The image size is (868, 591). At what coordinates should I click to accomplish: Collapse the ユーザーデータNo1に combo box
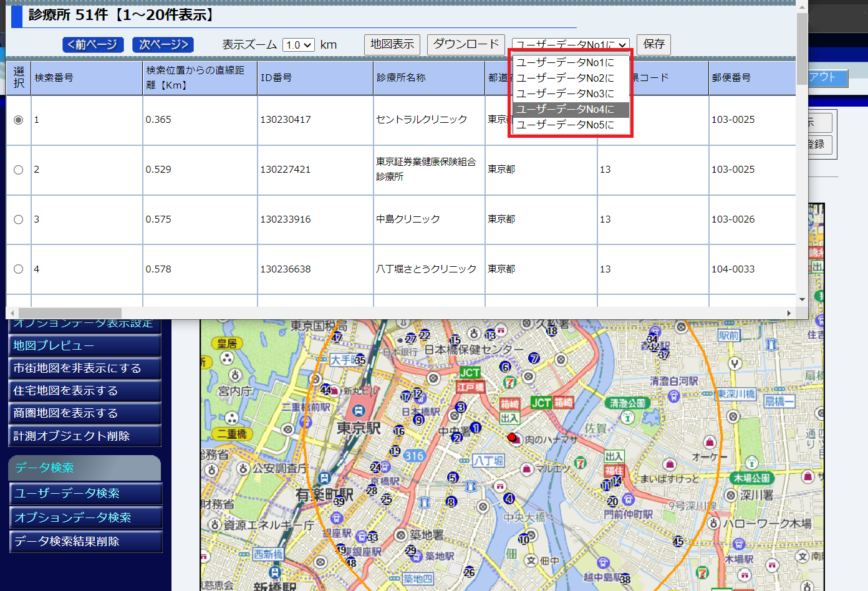click(x=571, y=44)
